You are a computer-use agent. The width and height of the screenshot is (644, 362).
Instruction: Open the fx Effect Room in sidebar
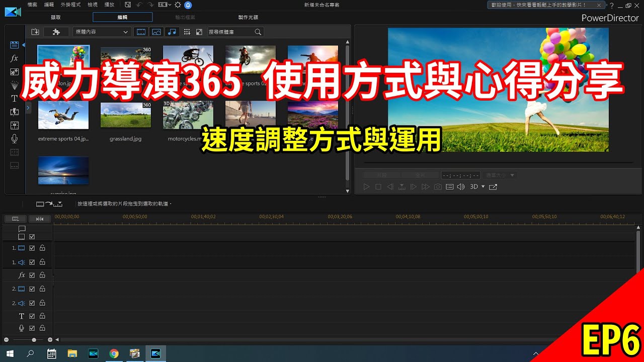coord(14,58)
